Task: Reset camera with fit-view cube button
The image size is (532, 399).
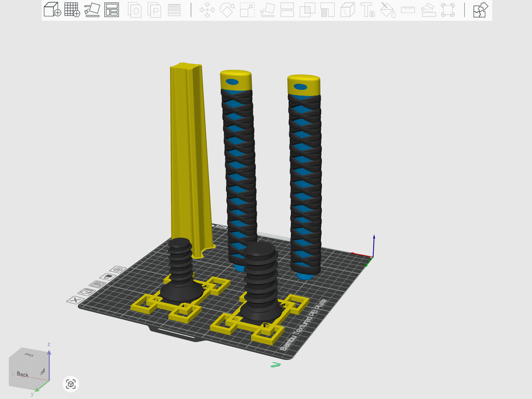Action: pyautogui.click(x=71, y=384)
